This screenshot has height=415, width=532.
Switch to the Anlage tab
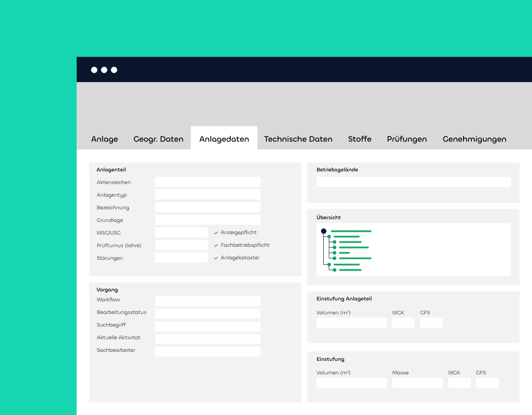(x=105, y=139)
